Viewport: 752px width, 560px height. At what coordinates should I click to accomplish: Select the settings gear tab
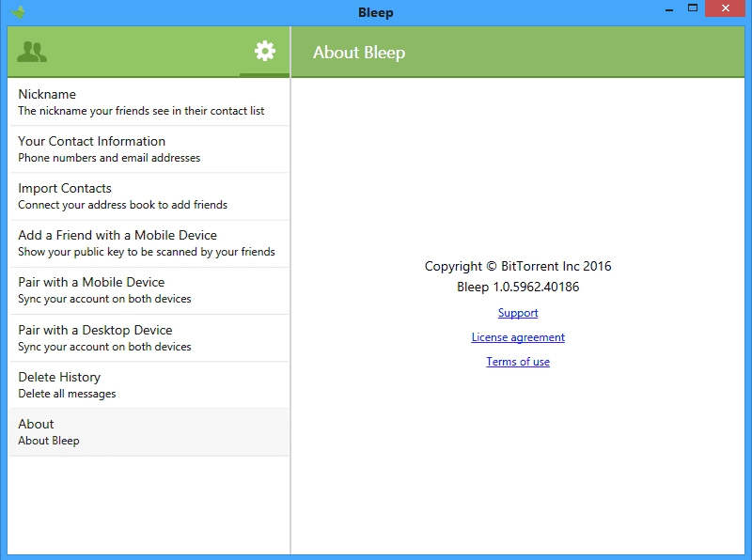(x=265, y=51)
